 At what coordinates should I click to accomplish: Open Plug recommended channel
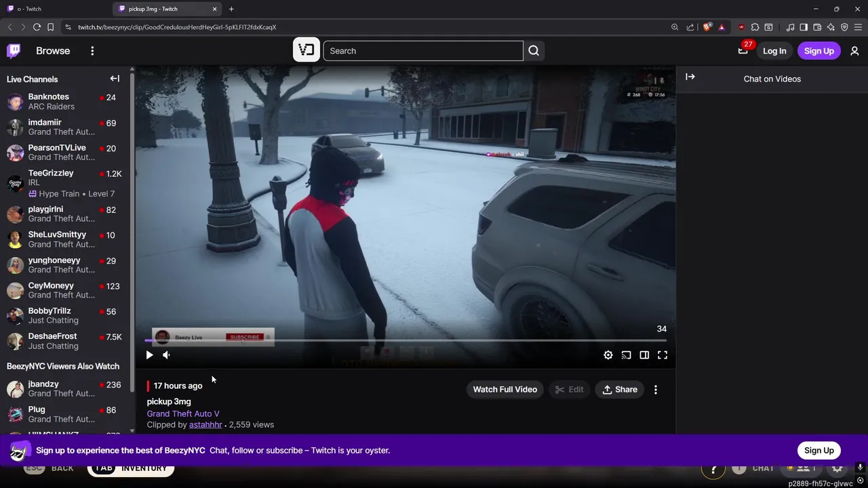click(x=65, y=414)
